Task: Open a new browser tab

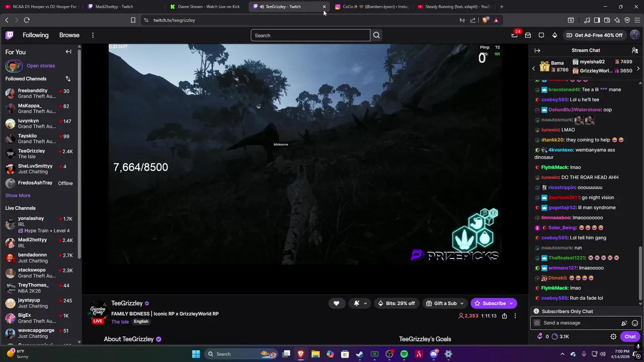Action: click(502, 7)
